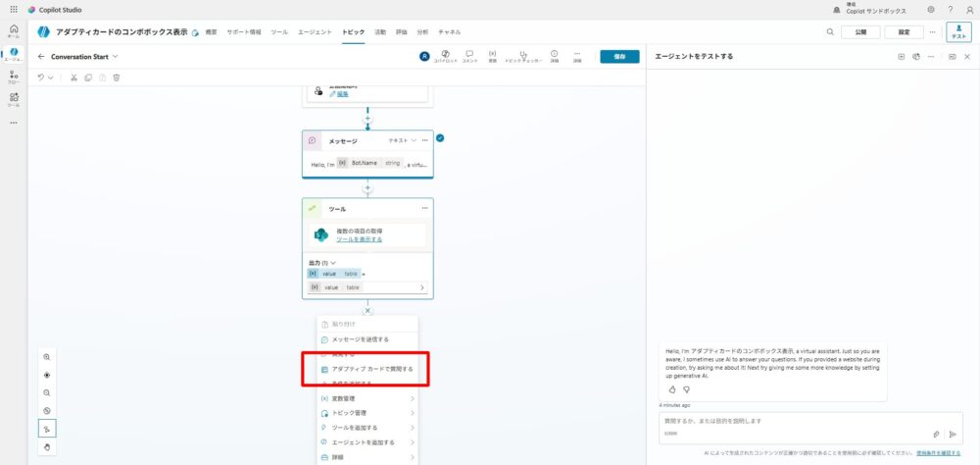Click the search magnifier icon near 公開
Image resolution: width=980 pixels, height=465 pixels.
[x=830, y=32]
